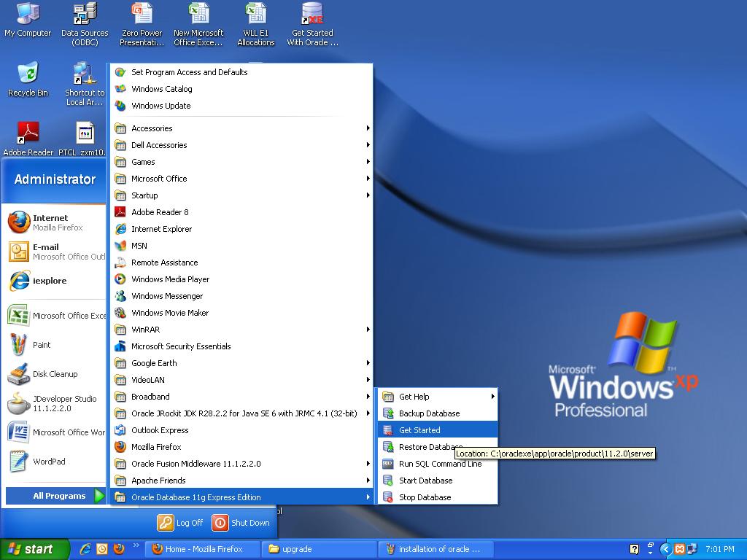This screenshot has height=560, width=747.
Task: Expand the WinRAR submenu
Action: click(241, 330)
